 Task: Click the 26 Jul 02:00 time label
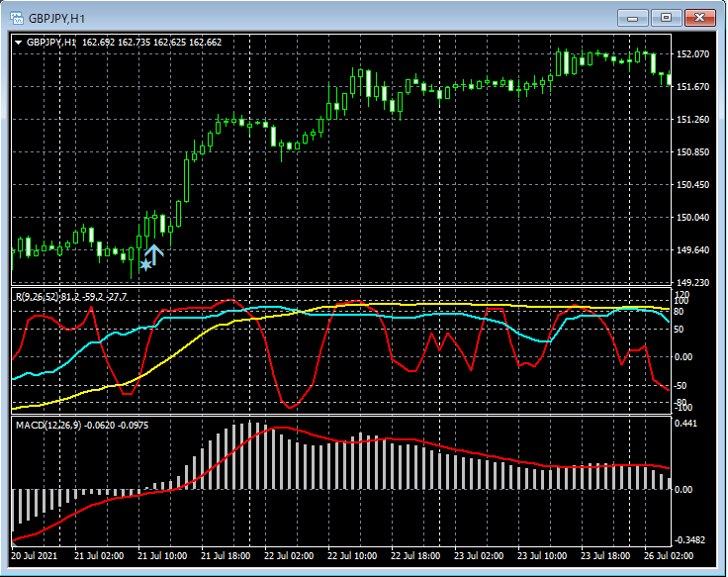coord(668,556)
